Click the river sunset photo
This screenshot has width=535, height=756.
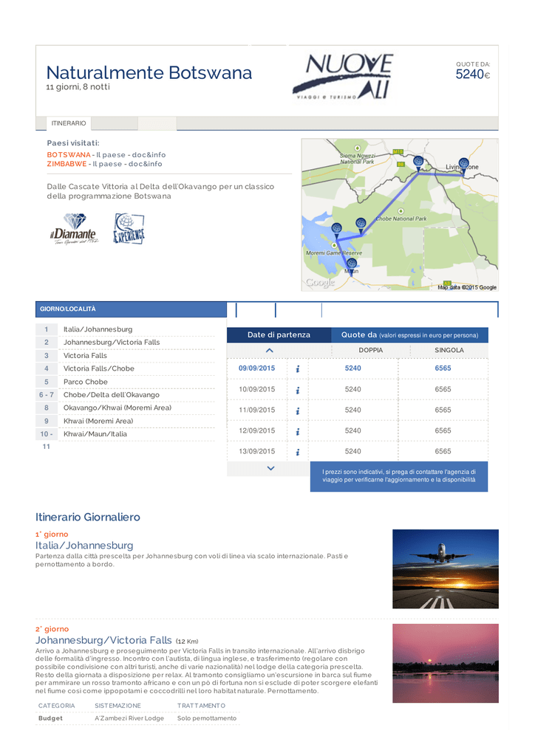tap(446, 664)
